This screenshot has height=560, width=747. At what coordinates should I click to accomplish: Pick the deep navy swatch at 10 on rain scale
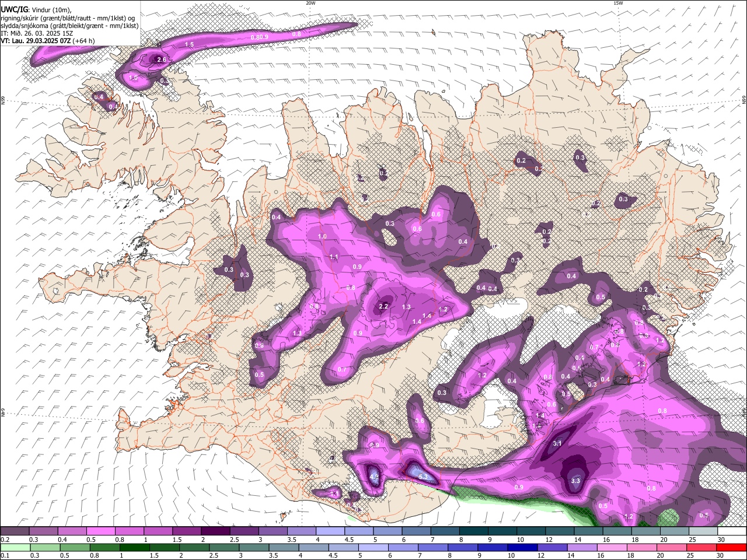(x=522, y=547)
